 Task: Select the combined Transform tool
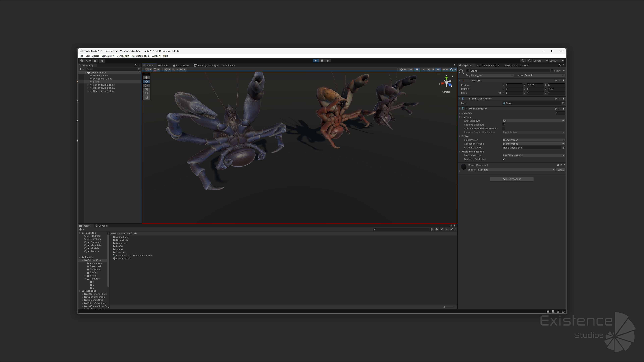pyautogui.click(x=146, y=98)
